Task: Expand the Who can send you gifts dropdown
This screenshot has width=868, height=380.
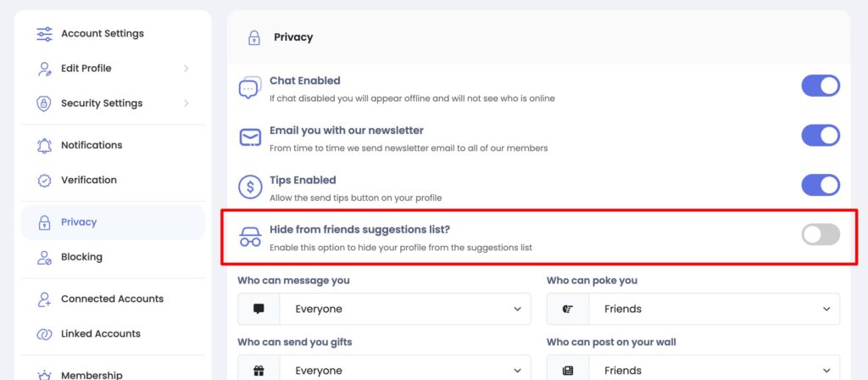Action: point(384,370)
